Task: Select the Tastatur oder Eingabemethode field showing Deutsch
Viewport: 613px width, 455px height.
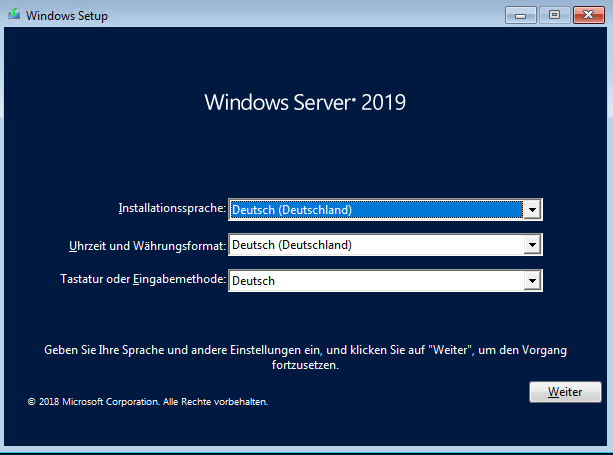Action: [x=385, y=280]
